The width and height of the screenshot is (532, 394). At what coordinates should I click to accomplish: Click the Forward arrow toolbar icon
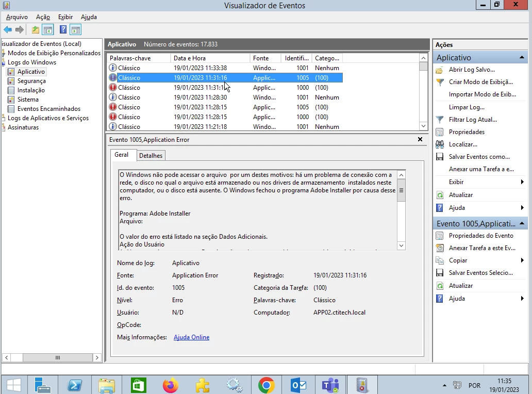20,30
